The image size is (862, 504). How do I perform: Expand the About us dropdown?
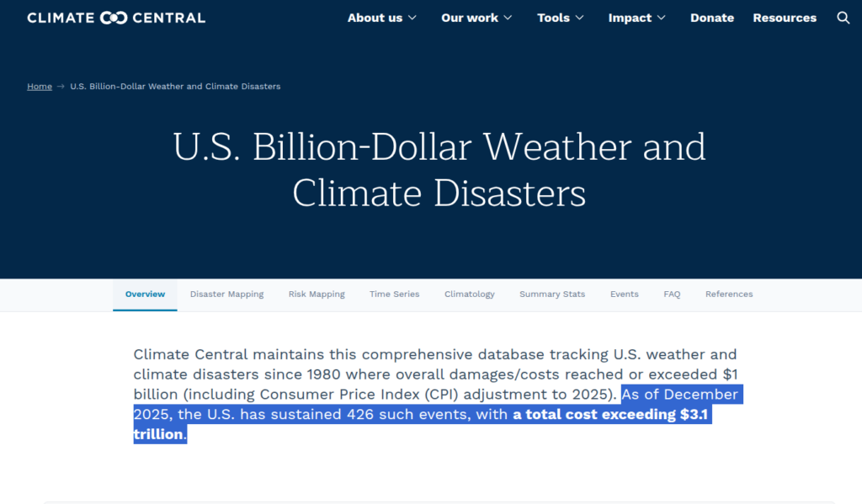[381, 18]
